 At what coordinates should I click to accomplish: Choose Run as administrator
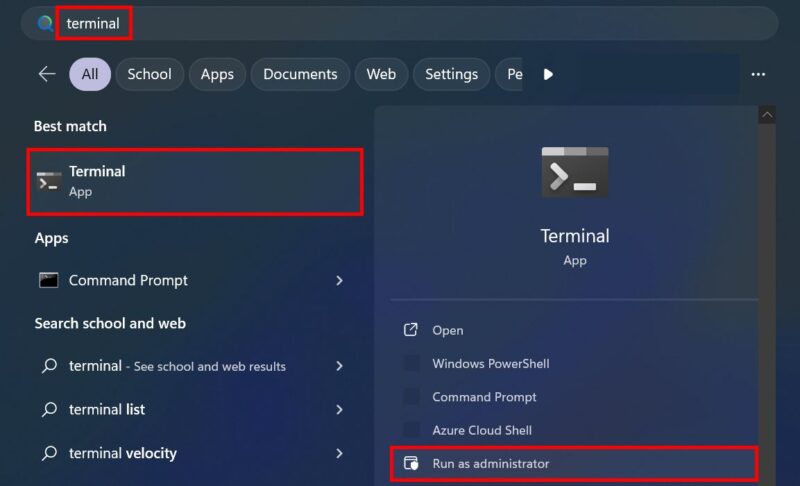click(x=574, y=464)
